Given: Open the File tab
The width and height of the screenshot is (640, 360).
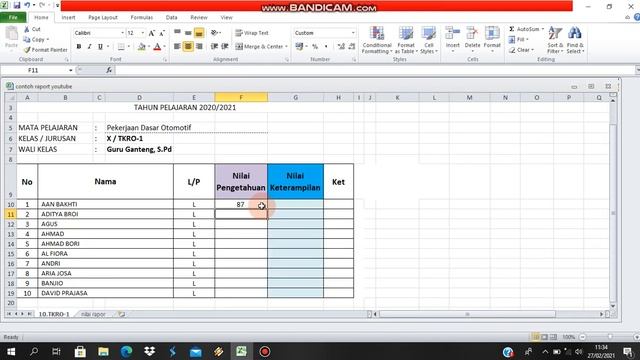Looking at the screenshot, I should click(13, 18).
